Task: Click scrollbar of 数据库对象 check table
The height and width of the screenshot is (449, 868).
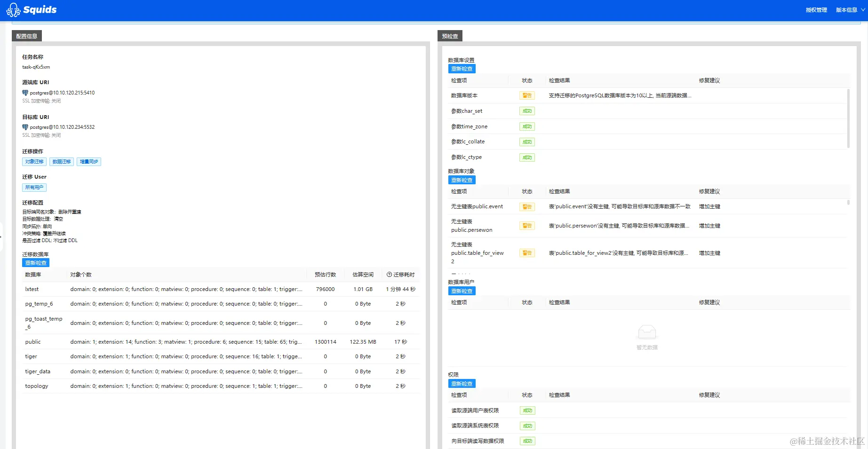Action: [848, 203]
